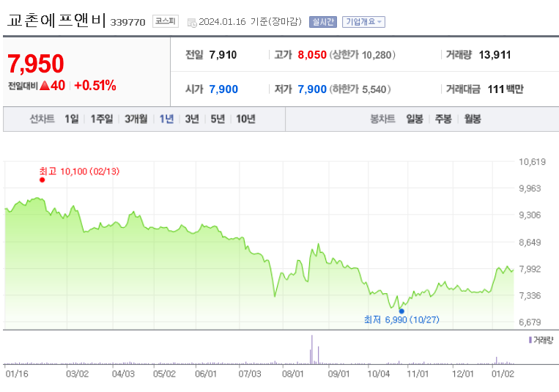Viewport: 559px width, 392px height.
Task: Click the 01/16 date axis label
Action: (17, 374)
